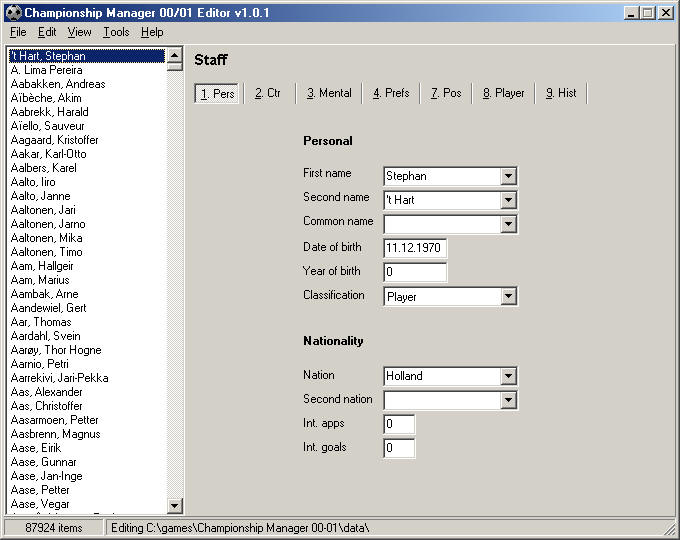Select "Aabakken, Andreas" in the list

tap(87, 84)
